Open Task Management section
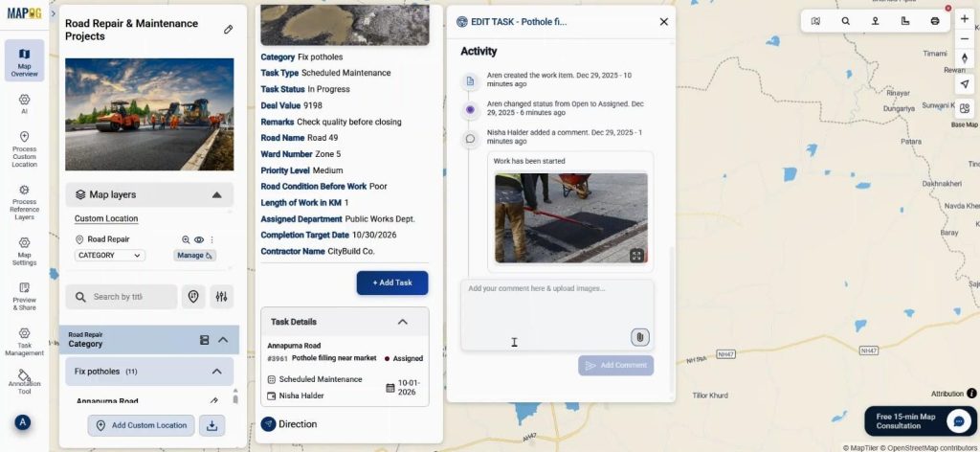980x452 pixels. coord(24,342)
